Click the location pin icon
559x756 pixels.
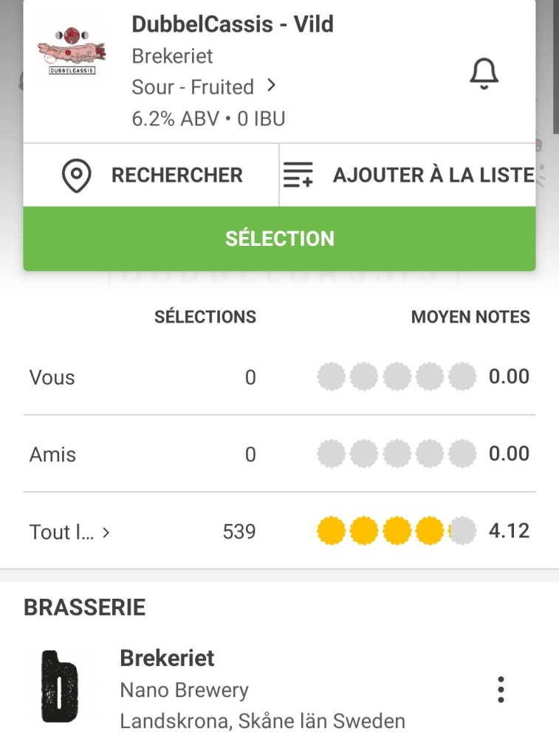(x=76, y=176)
